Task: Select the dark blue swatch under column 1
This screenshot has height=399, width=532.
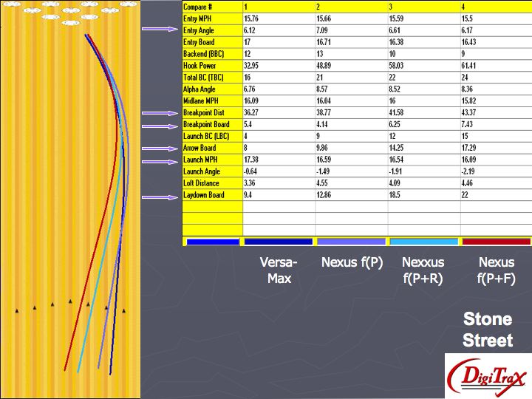Action: click(278, 242)
